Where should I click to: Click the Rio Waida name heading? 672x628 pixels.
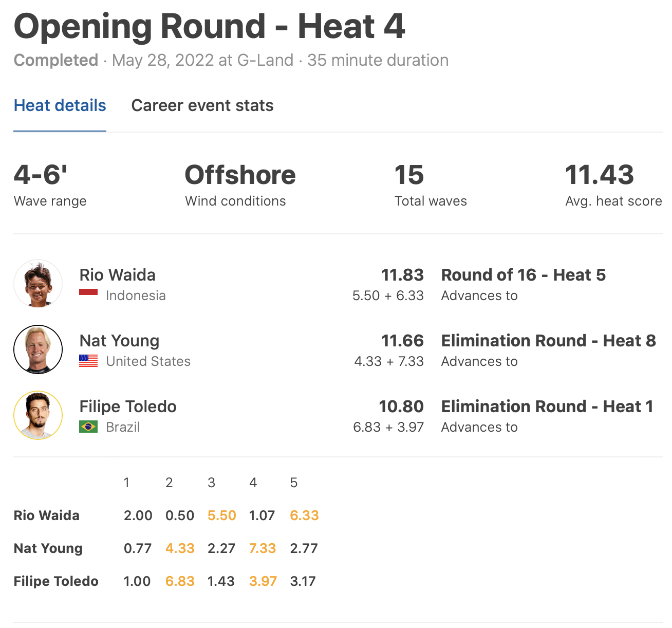click(x=117, y=275)
